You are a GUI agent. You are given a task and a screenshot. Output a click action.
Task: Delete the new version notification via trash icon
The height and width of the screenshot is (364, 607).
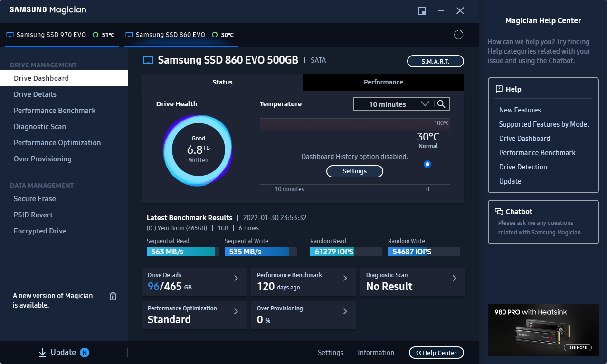click(113, 296)
